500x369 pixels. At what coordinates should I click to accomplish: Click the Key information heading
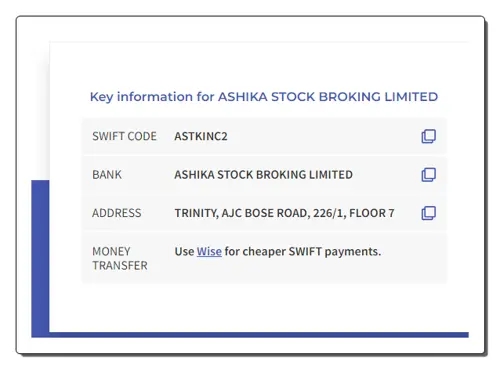[264, 97]
